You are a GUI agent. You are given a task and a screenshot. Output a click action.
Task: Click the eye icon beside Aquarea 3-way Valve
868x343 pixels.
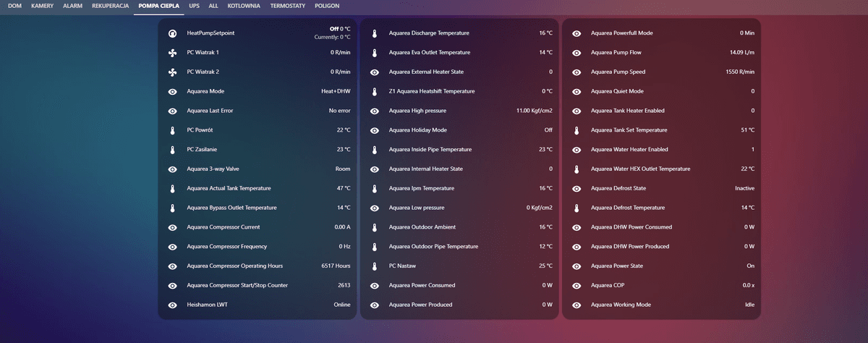click(x=172, y=169)
